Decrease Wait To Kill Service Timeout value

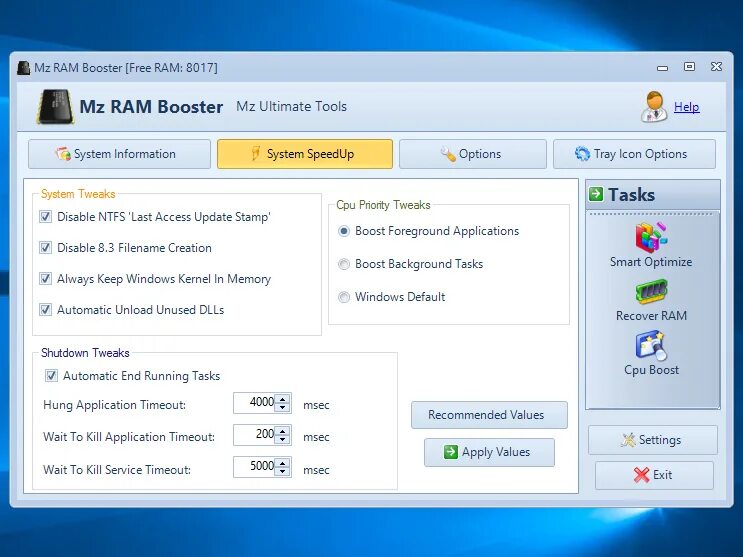pyautogui.click(x=283, y=471)
